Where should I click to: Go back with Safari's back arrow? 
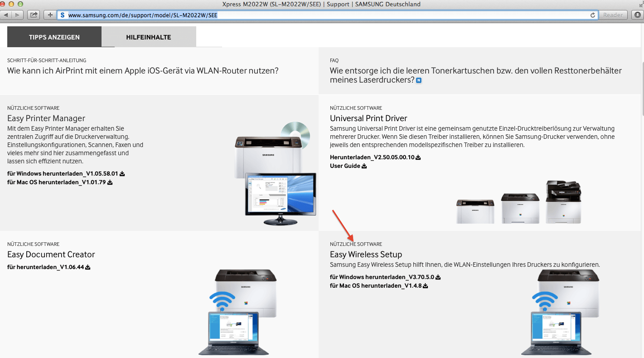click(7, 15)
